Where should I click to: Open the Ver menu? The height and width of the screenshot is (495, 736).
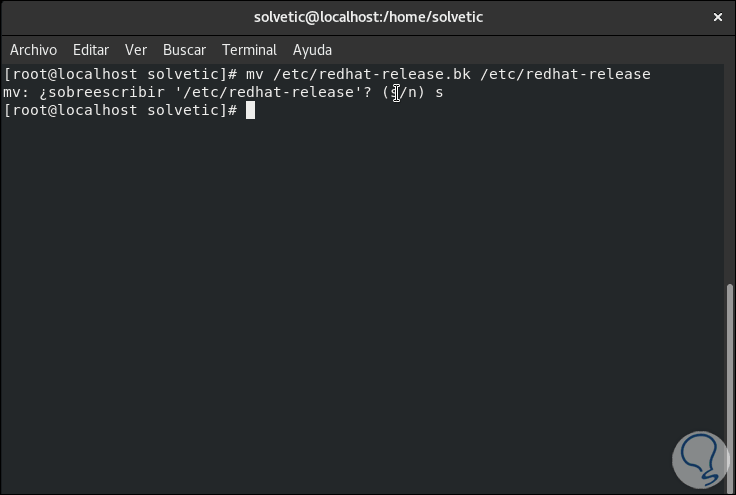click(136, 50)
